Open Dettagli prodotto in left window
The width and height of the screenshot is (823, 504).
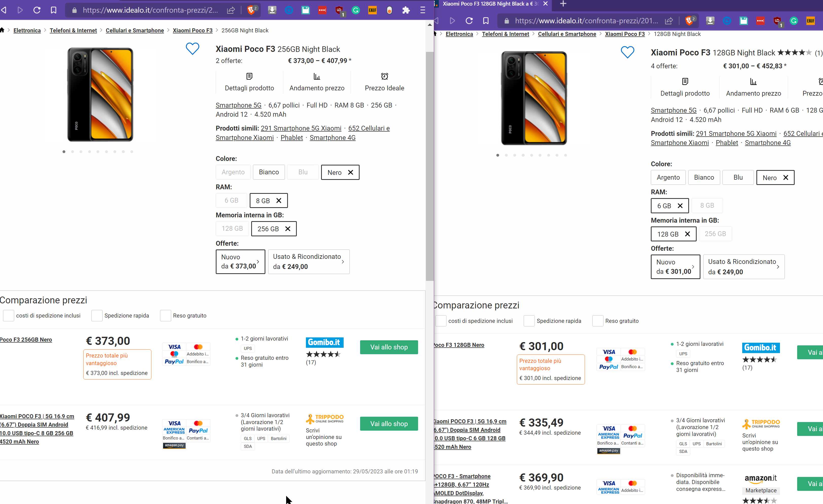[x=249, y=82]
